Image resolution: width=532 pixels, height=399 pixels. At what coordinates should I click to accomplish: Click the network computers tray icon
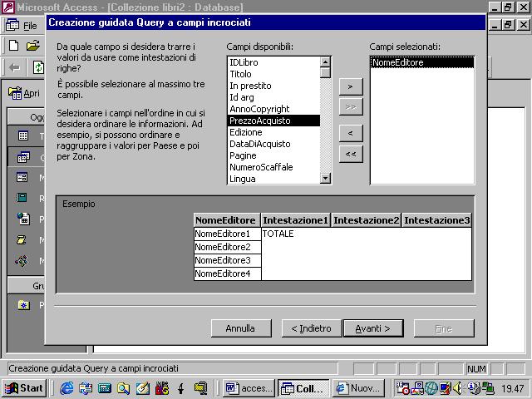click(x=488, y=388)
